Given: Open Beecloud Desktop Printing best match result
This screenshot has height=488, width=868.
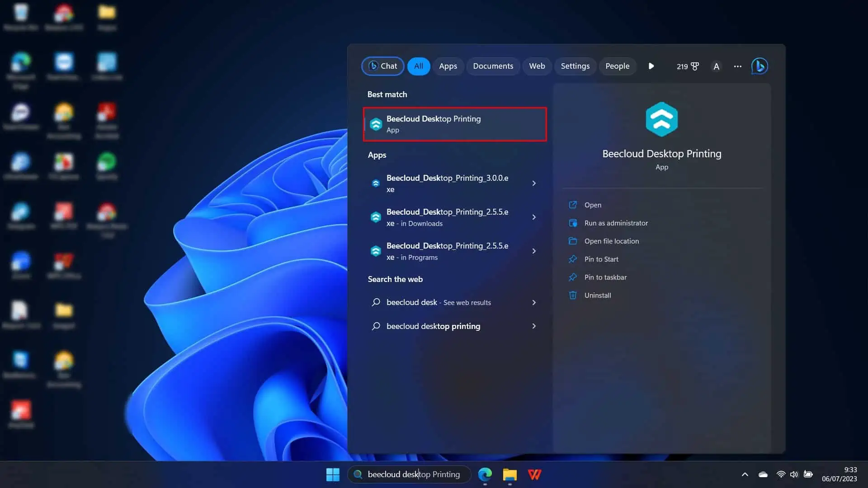Looking at the screenshot, I should 455,124.
